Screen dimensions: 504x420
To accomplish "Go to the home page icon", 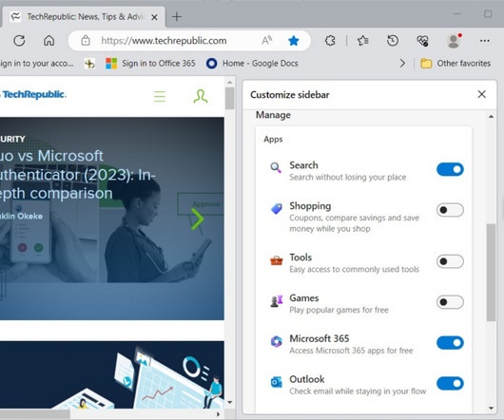I will [48, 41].
